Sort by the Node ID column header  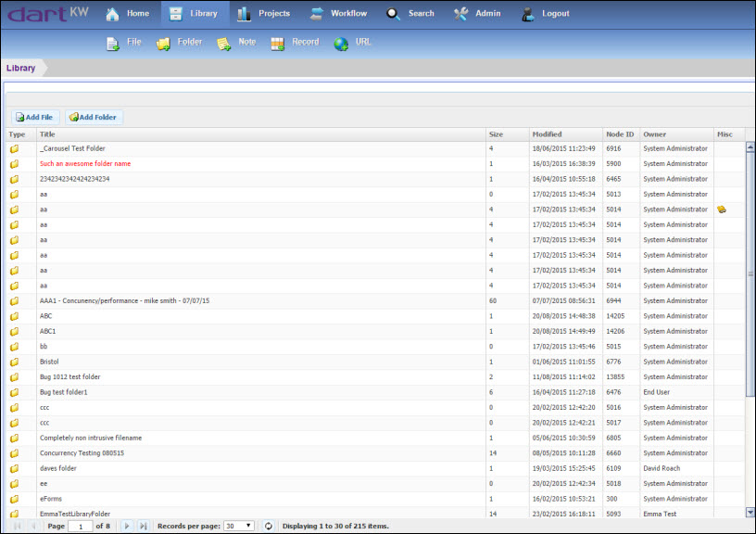(620, 134)
